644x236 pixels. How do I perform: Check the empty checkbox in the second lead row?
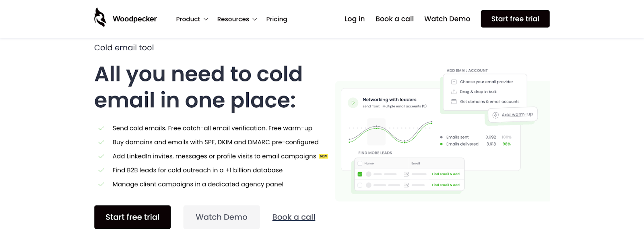tap(360, 185)
